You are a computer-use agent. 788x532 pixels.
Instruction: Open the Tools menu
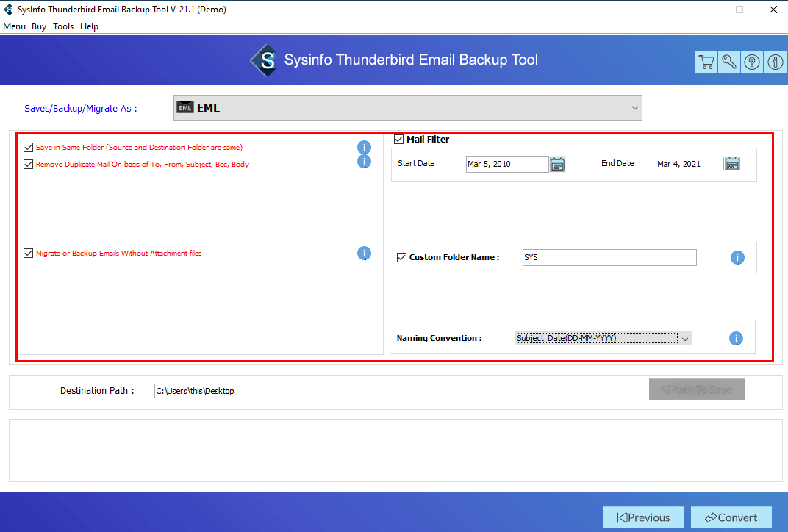pos(63,26)
